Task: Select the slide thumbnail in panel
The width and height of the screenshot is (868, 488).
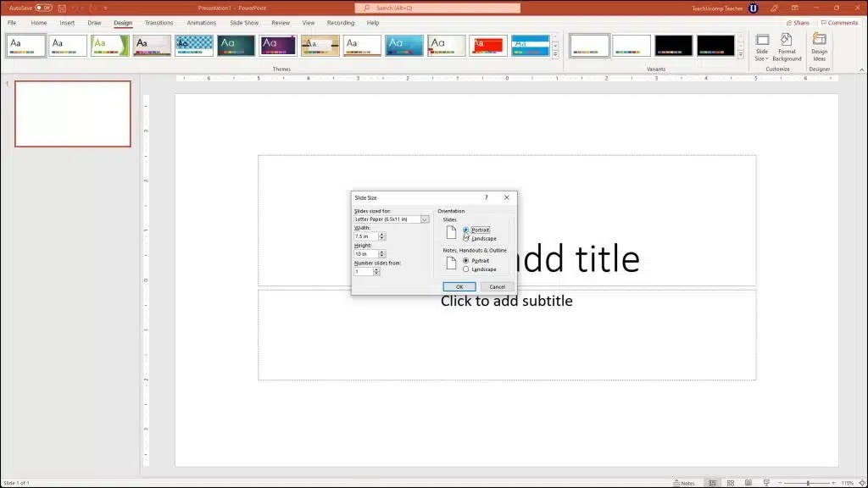Action: (72, 114)
